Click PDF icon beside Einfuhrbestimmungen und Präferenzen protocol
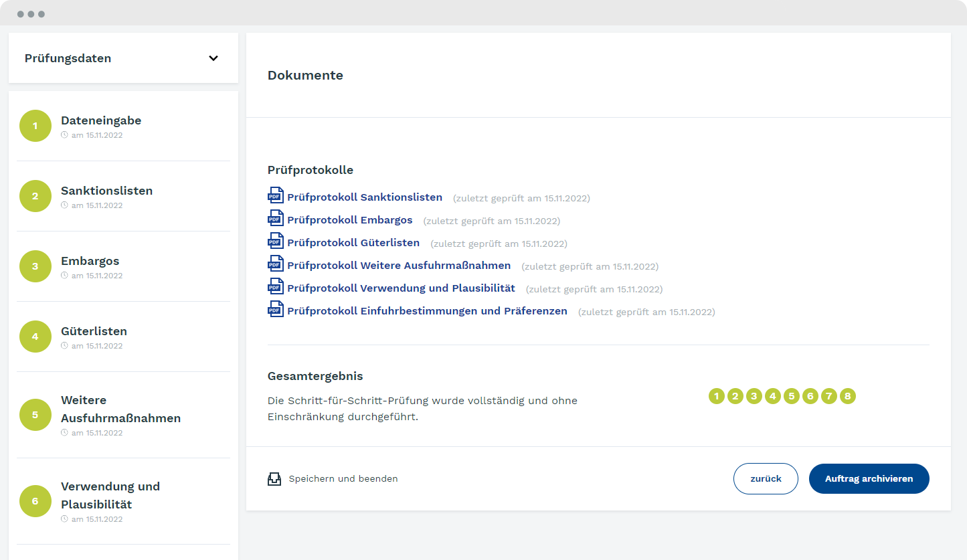The width and height of the screenshot is (967, 560). coord(275,309)
